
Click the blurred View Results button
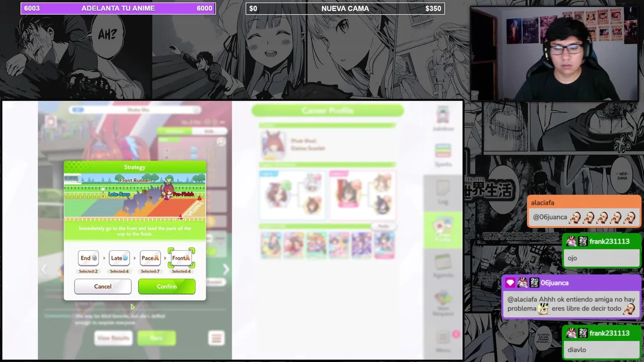click(113, 338)
